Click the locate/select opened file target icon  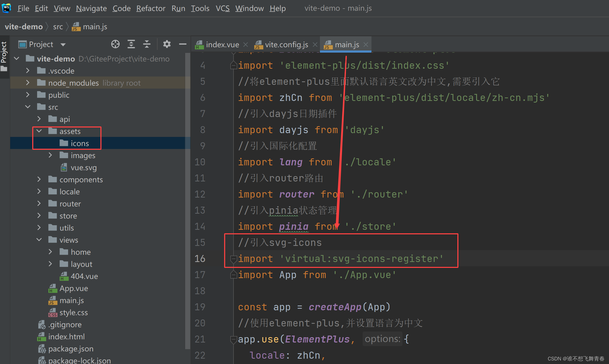[115, 44]
